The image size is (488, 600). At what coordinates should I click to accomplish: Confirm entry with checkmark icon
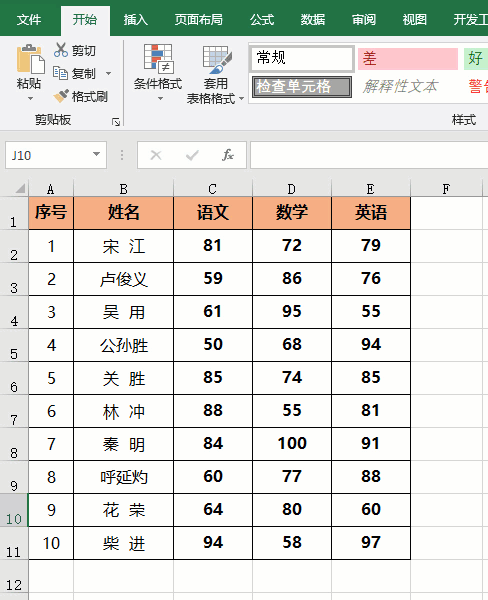click(x=192, y=155)
